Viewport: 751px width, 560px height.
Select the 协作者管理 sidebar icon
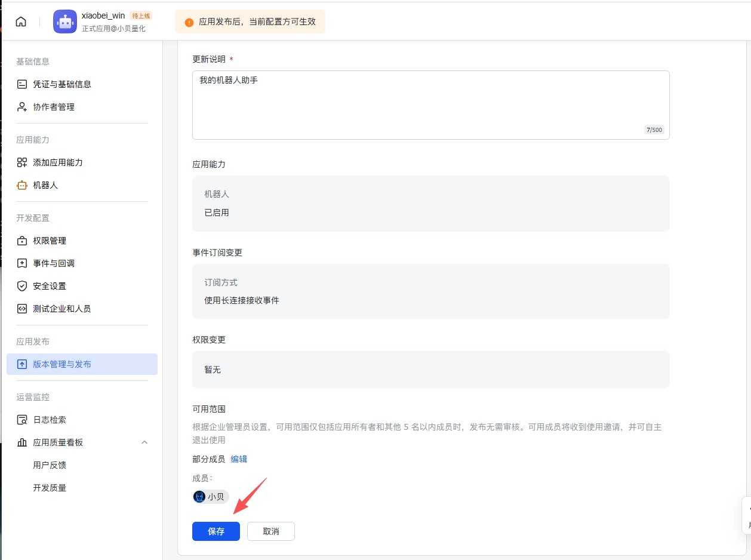tap(21, 107)
